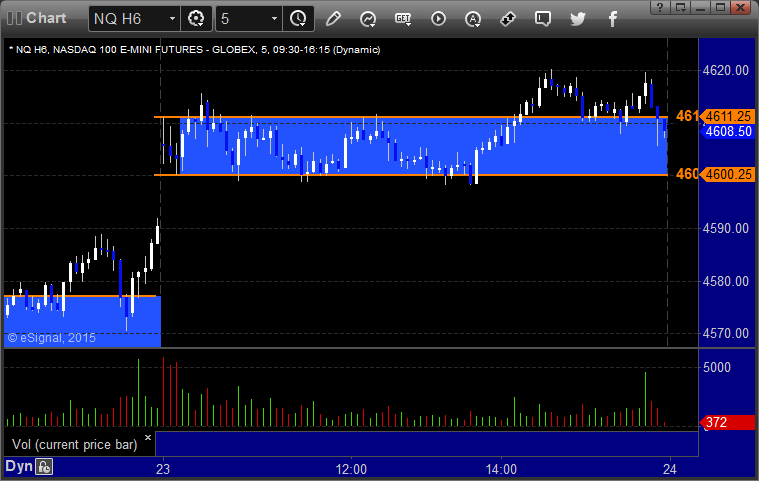The height and width of the screenshot is (481, 759).
Task: Open the alerts A circle icon
Action: tap(473, 19)
